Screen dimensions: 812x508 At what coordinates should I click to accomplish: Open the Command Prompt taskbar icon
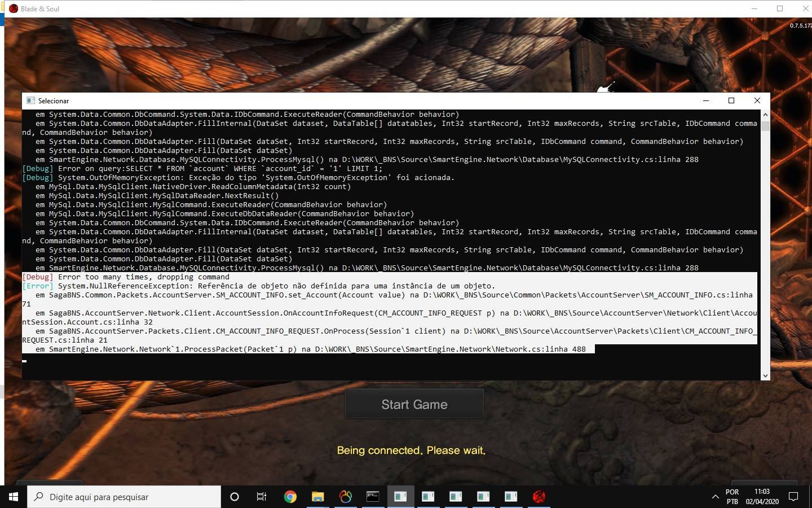point(373,497)
